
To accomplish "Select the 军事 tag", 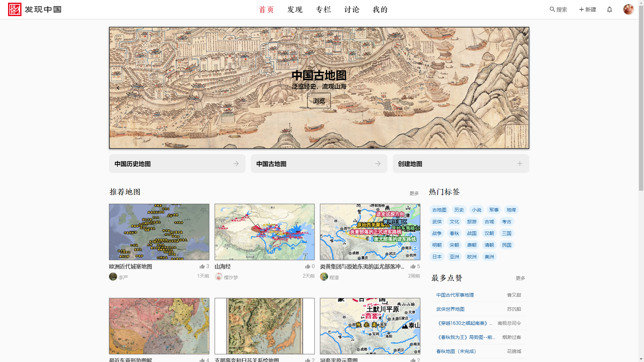I will pos(494,210).
